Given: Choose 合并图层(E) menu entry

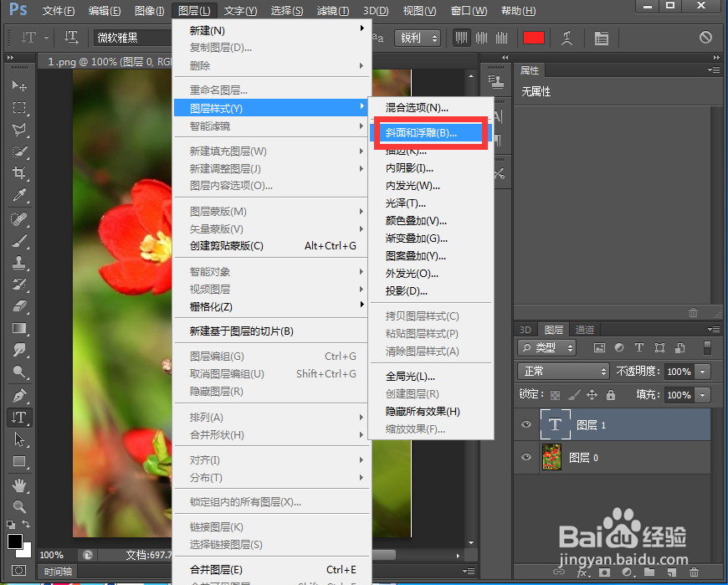Looking at the screenshot, I should coord(272,570).
